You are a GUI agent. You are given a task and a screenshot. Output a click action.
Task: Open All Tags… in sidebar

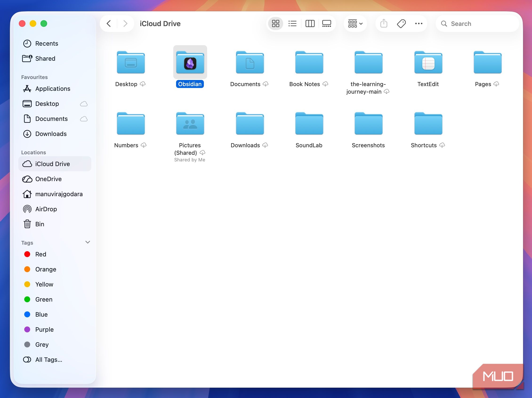coord(55,360)
